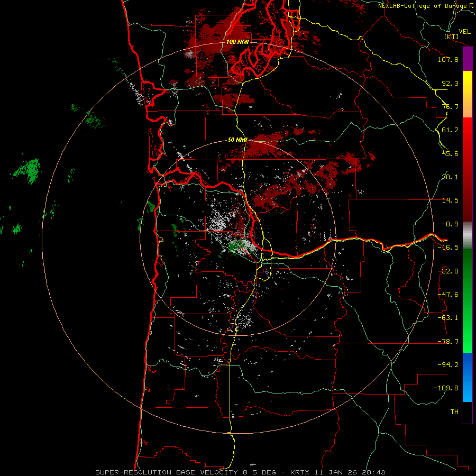This screenshot has height=476, width=476.
Task: Select the 30.1 scale value
Action: pyautogui.click(x=450, y=177)
